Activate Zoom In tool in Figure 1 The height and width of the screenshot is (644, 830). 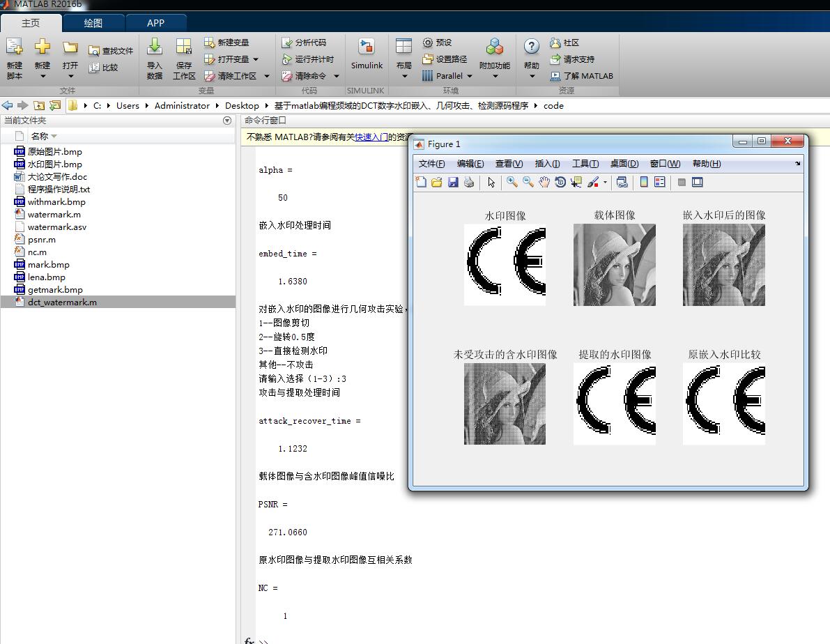(512, 182)
